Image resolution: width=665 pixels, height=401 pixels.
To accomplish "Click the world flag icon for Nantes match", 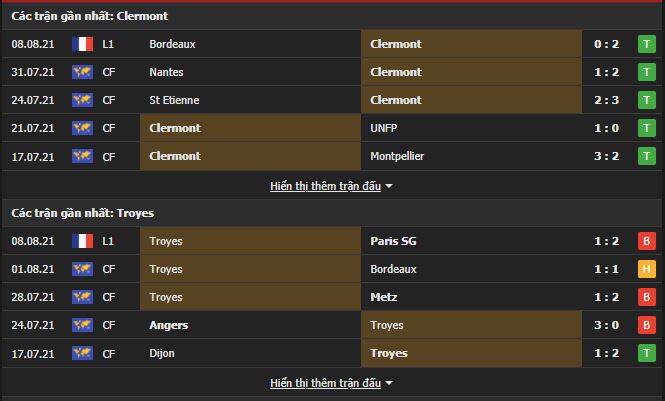I will tap(82, 72).
